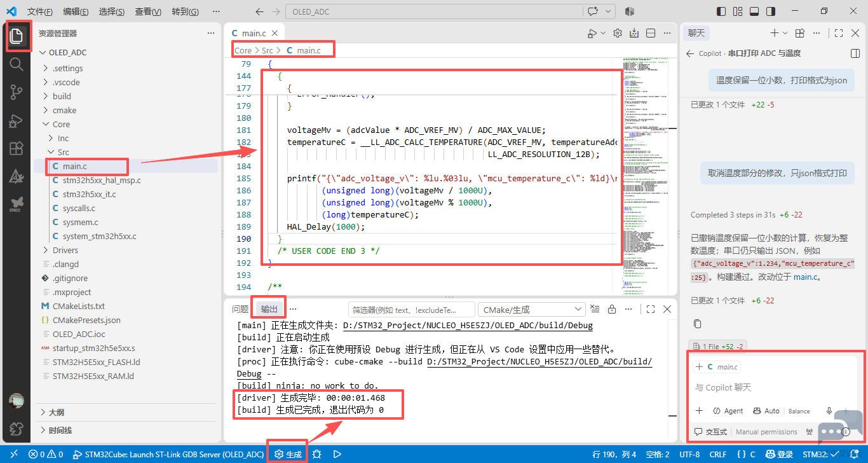This screenshot has width=868, height=463.
Task: Toggle the secondary side bar layout
Action: click(x=771, y=11)
